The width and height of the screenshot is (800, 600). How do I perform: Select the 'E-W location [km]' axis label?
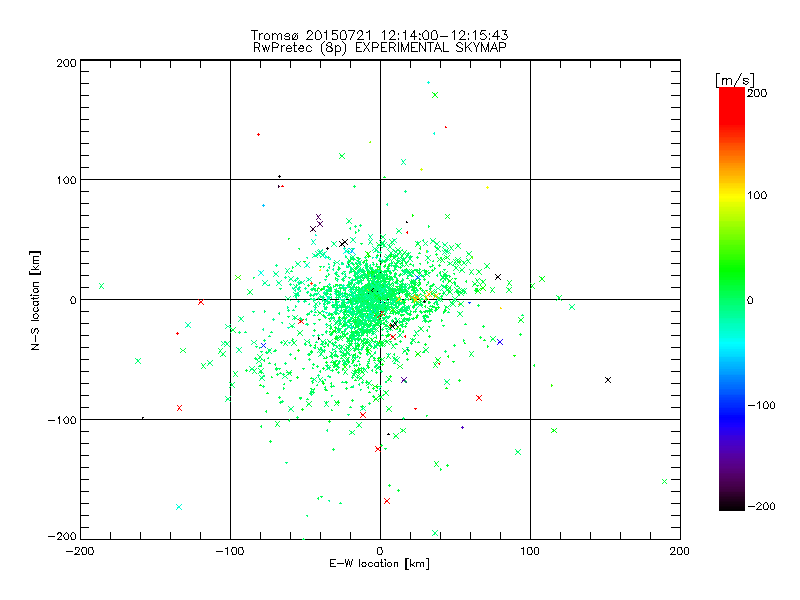pyautogui.click(x=379, y=563)
